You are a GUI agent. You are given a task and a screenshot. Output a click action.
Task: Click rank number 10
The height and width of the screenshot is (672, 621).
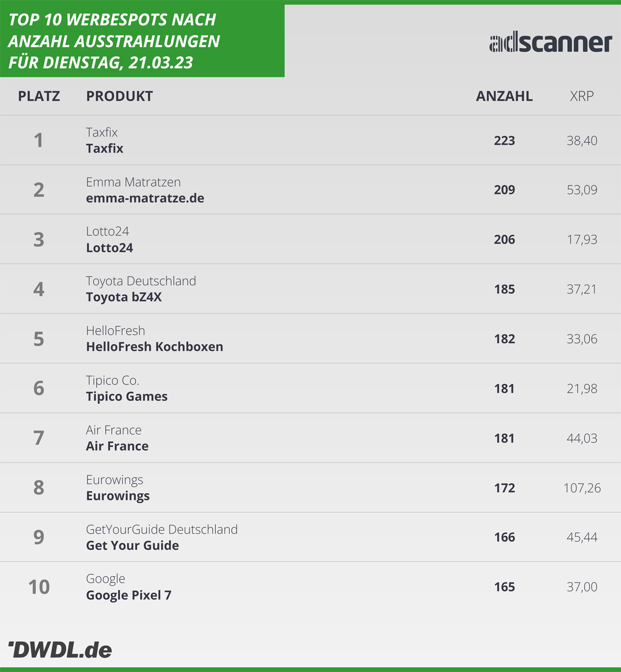point(39,587)
